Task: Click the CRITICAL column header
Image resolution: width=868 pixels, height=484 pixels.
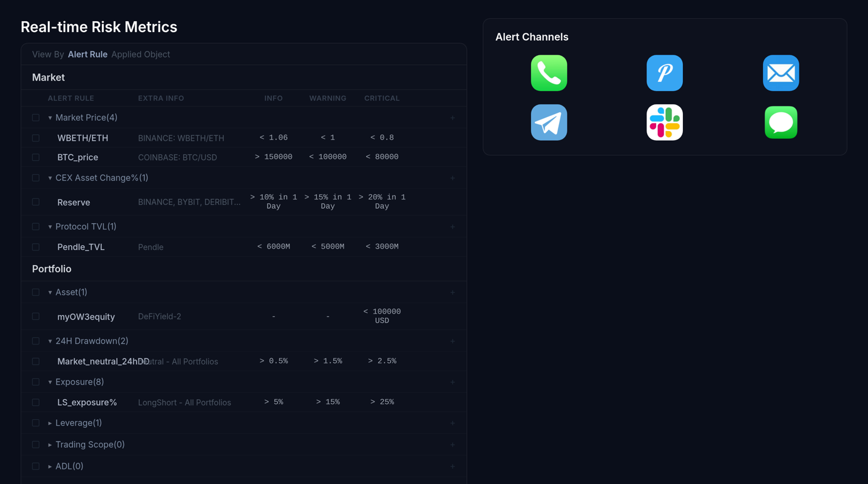Action: pos(382,98)
